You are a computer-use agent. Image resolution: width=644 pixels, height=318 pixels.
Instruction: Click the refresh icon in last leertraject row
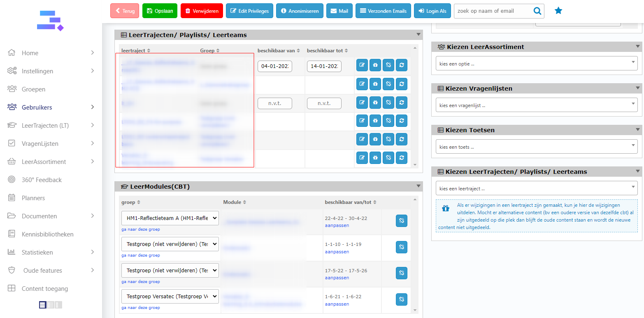click(x=401, y=157)
